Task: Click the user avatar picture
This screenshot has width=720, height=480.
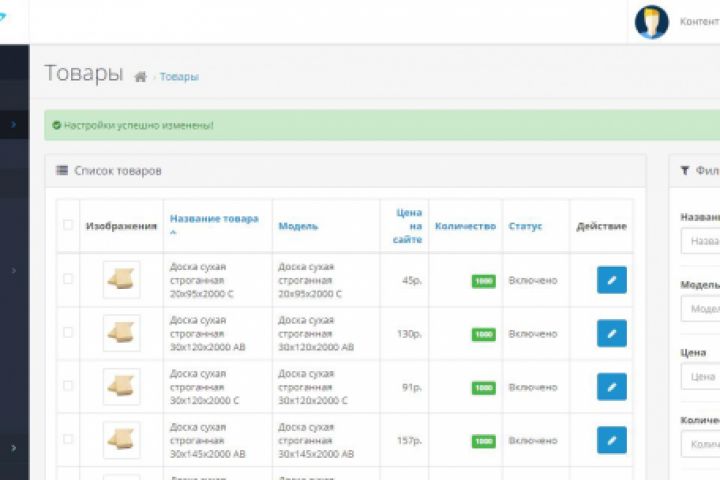Action: (651, 22)
